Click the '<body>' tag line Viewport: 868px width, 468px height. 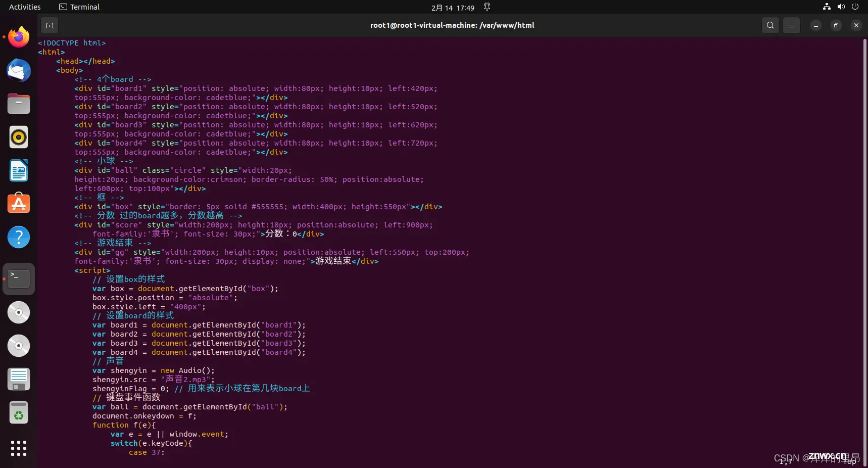click(x=69, y=70)
